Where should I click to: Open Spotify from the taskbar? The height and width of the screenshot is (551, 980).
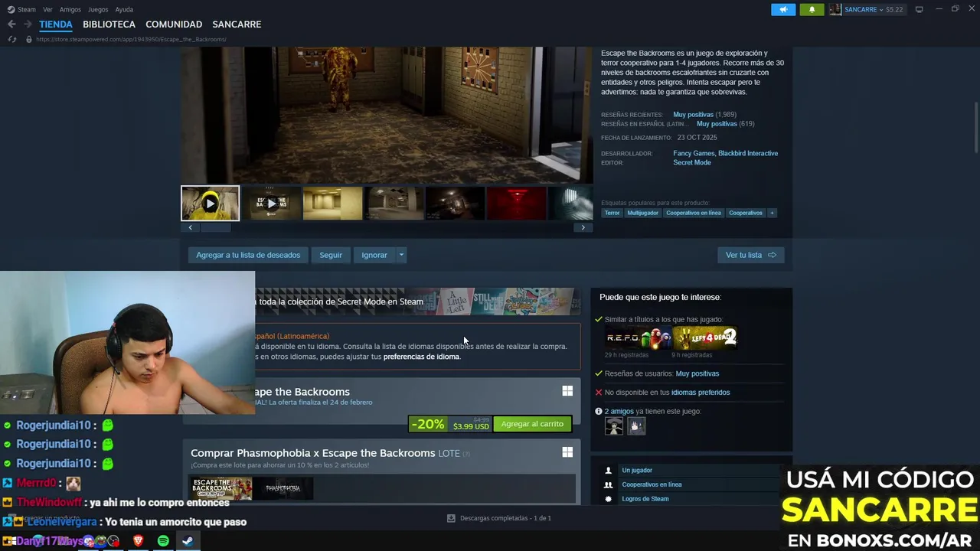point(163,541)
